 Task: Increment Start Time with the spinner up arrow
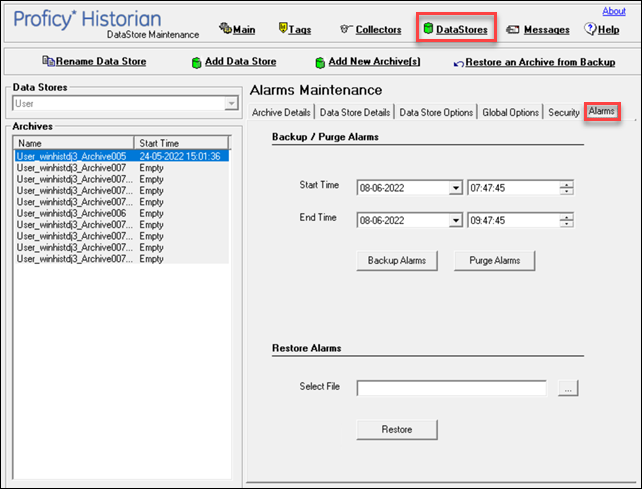(567, 185)
